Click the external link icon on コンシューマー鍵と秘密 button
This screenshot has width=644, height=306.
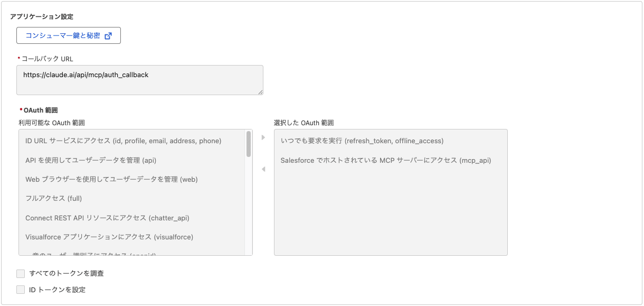[x=109, y=36]
